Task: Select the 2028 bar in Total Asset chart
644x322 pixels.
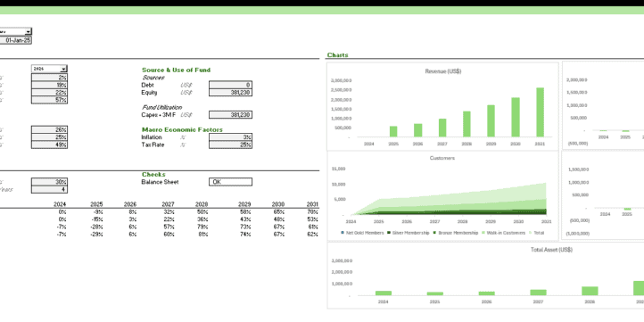Action: tap(590, 291)
